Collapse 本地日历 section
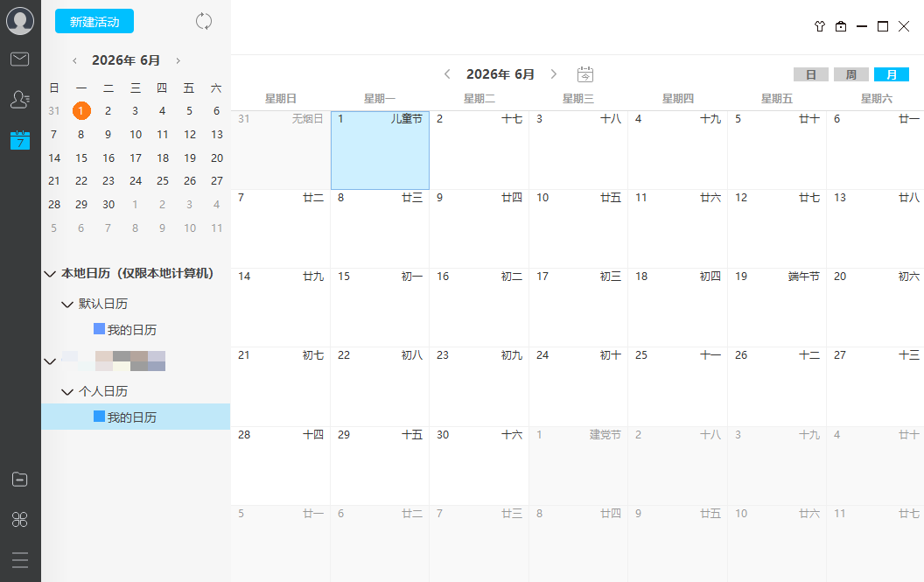 point(50,274)
